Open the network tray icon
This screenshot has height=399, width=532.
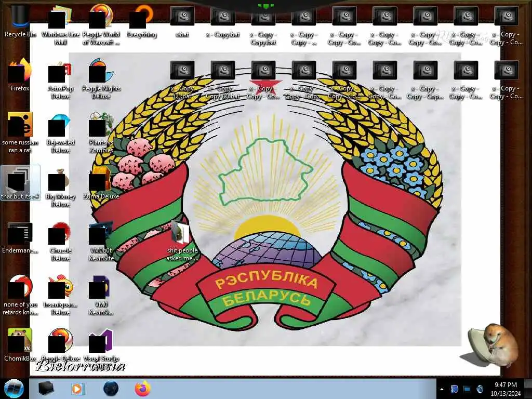(467, 389)
